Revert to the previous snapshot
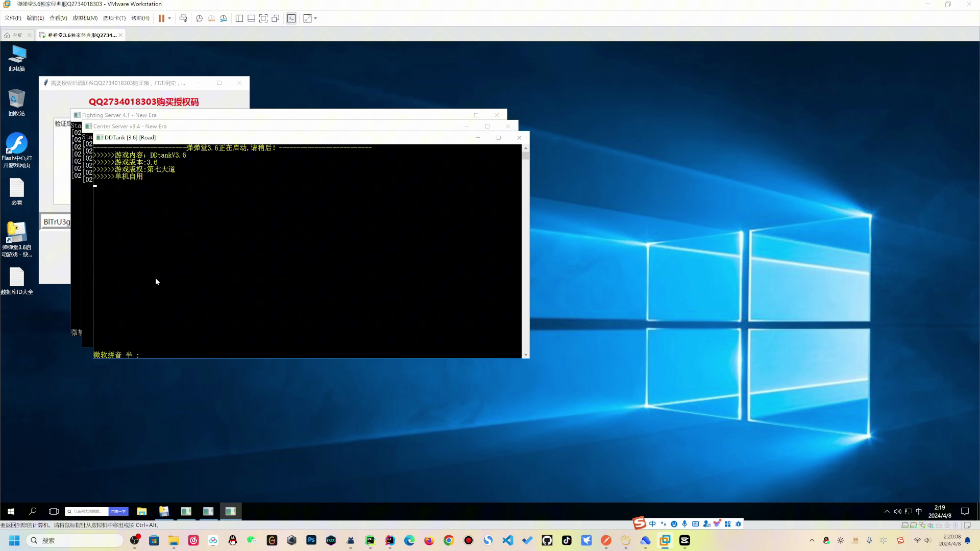980x551 pixels. 211,18
